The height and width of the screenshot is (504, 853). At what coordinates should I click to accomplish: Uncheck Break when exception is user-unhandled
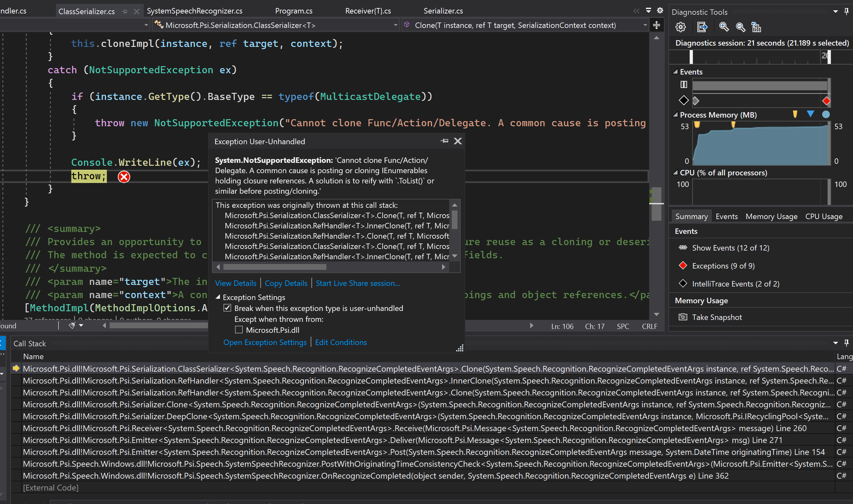click(227, 308)
